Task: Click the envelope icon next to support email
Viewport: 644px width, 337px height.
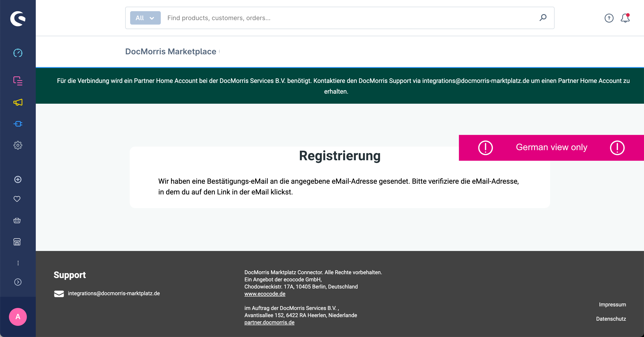Action: pos(59,294)
